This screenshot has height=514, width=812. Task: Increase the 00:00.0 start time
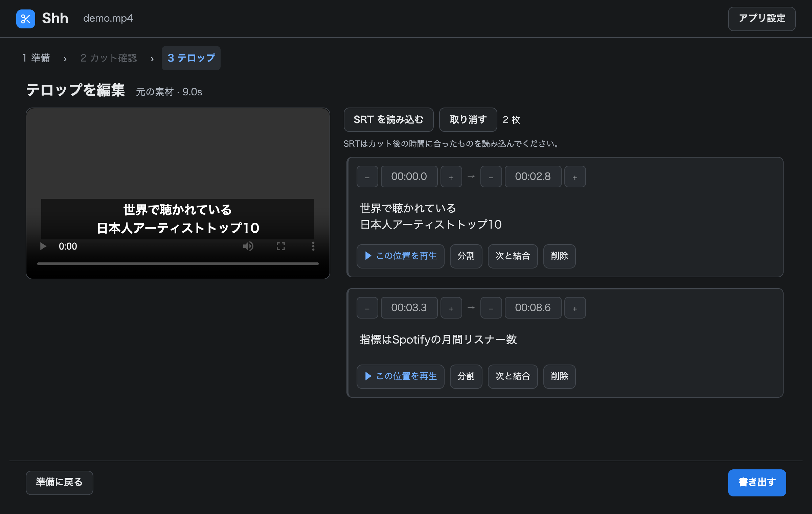coord(451,177)
